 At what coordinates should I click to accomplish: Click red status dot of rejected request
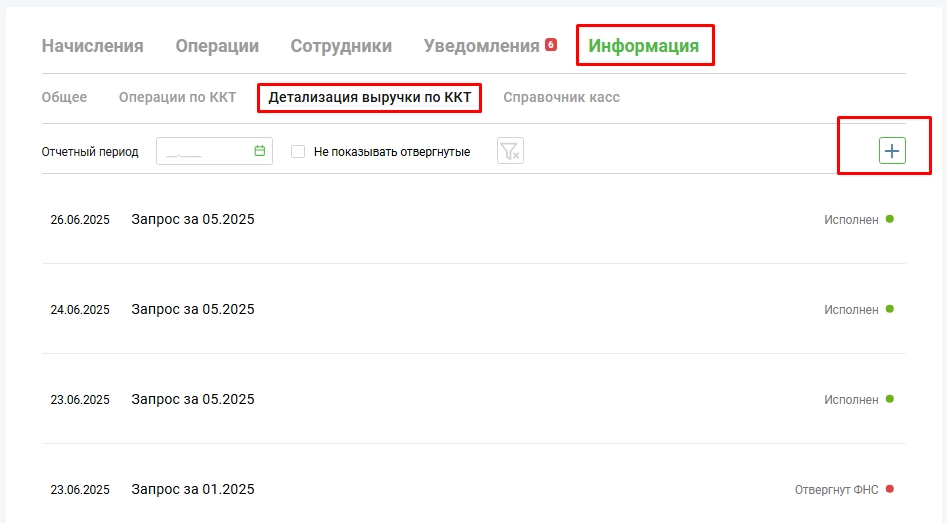[x=890, y=489]
